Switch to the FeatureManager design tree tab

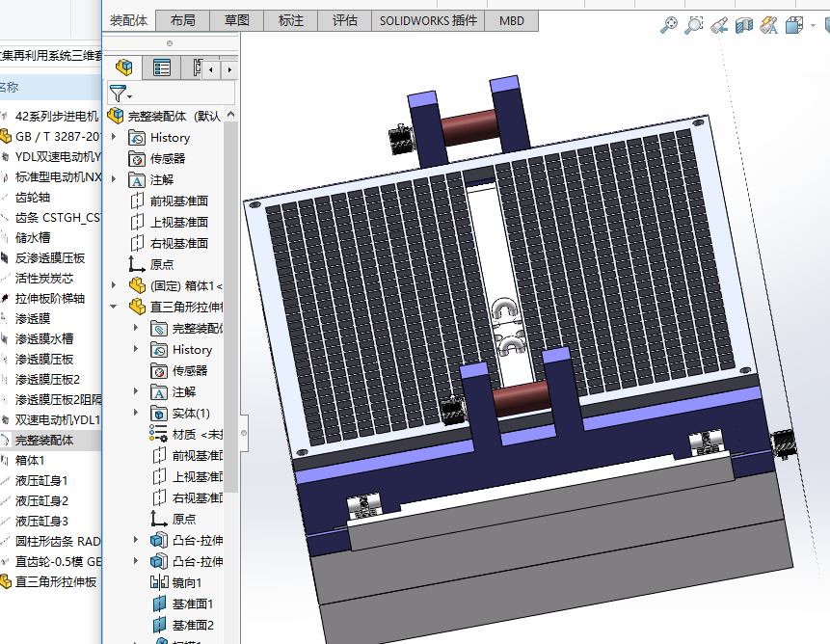[123, 67]
